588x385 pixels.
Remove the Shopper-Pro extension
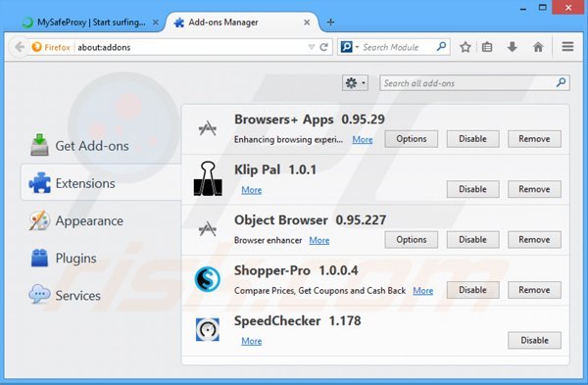coord(534,290)
